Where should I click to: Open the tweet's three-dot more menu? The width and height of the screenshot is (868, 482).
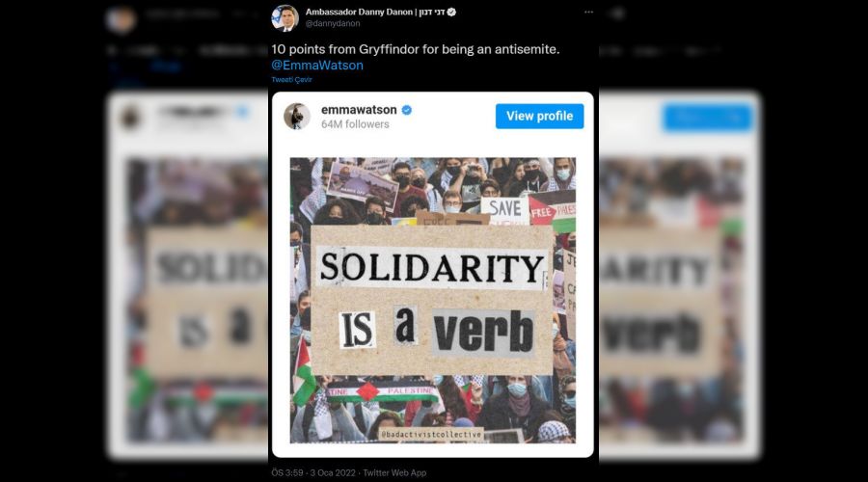pyautogui.click(x=588, y=12)
